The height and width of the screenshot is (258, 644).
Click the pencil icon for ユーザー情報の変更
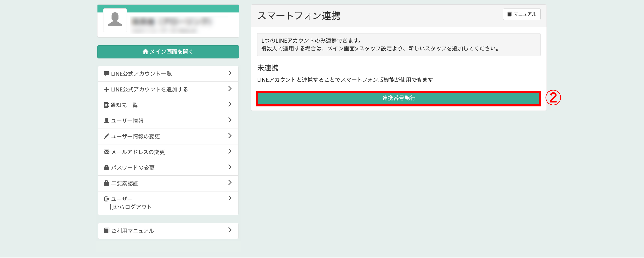click(x=106, y=136)
